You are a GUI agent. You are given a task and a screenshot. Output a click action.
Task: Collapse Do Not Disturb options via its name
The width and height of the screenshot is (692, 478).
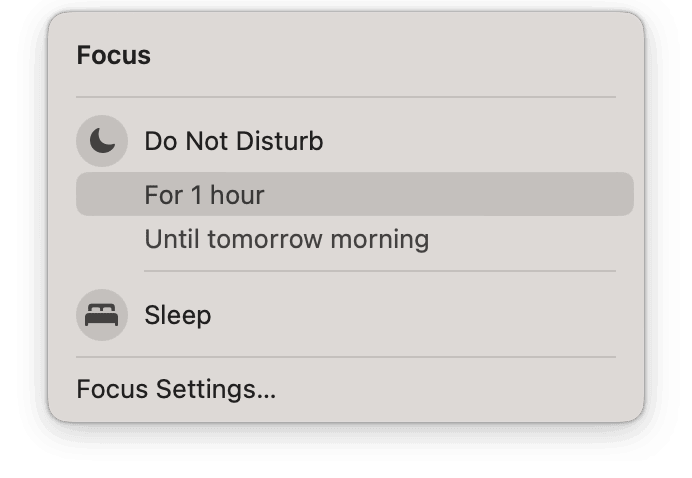(x=233, y=142)
